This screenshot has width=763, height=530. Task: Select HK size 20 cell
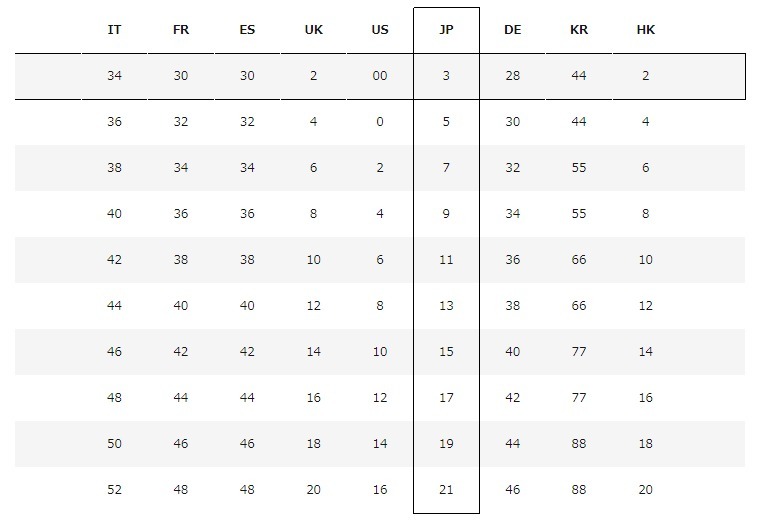tap(646, 490)
